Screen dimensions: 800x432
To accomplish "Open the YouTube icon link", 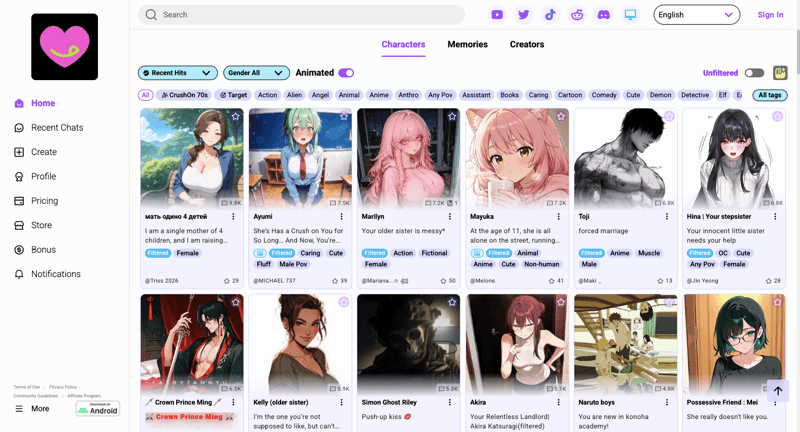I will [497, 15].
